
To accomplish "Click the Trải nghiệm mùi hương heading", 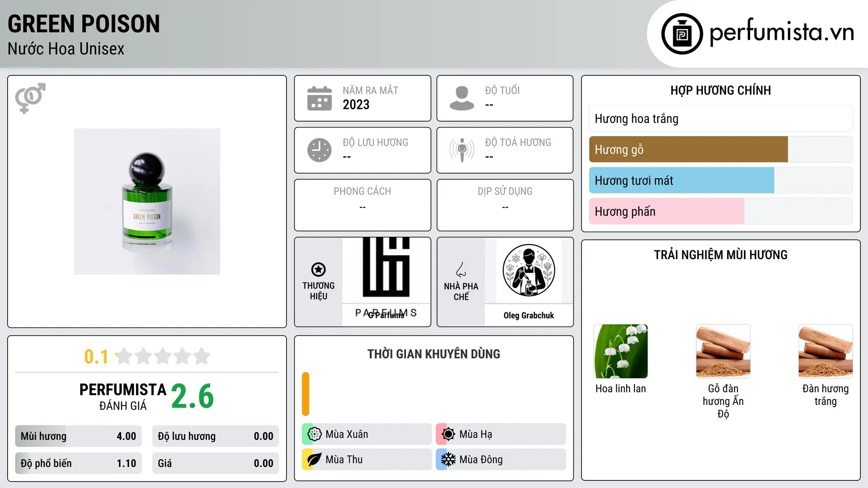I will [721, 255].
